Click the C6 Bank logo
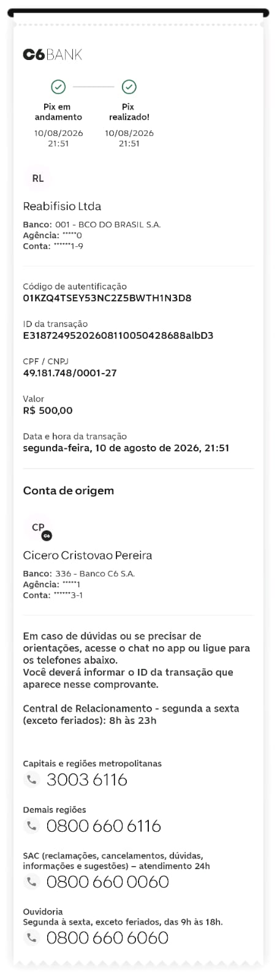The width and height of the screenshot is (277, 980). [x=52, y=55]
